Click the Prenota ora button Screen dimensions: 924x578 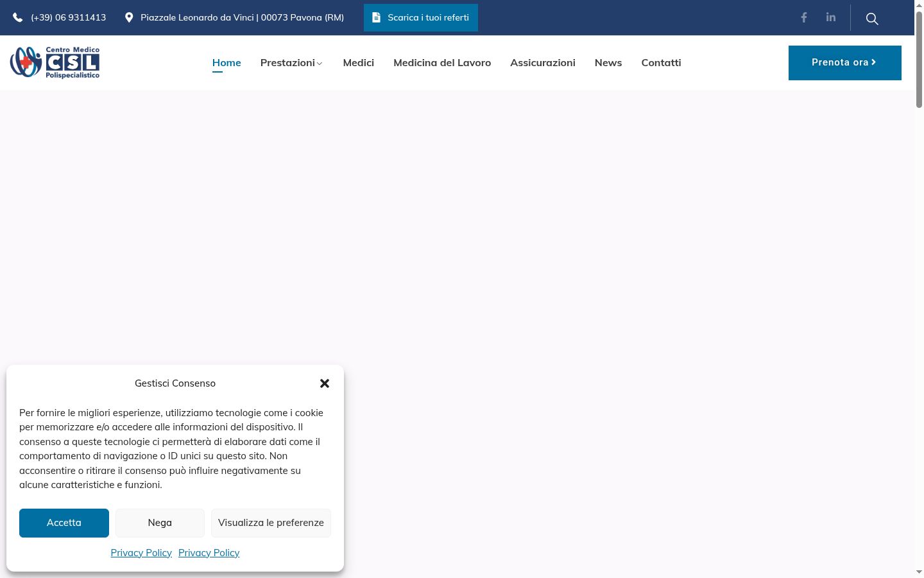(x=845, y=63)
